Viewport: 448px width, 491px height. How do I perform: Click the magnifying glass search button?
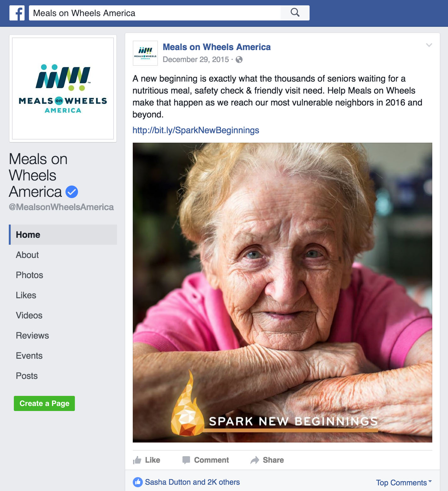pos(295,13)
